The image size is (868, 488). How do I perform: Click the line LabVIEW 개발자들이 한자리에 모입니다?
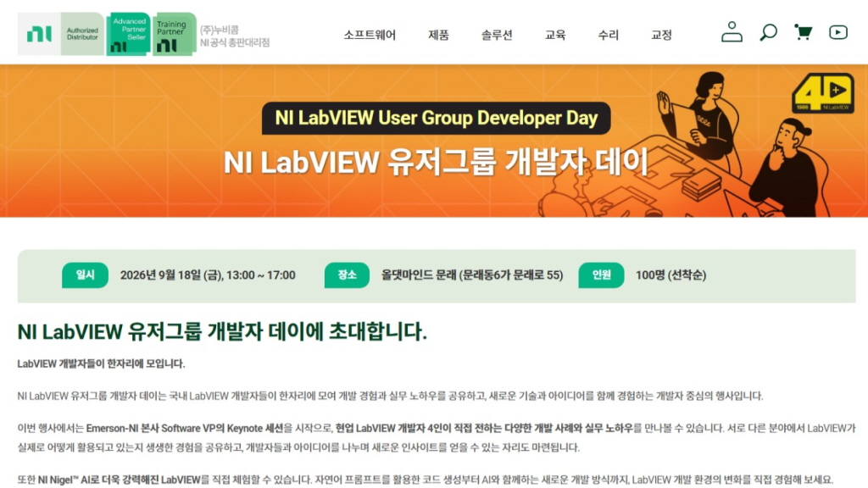[101, 363]
